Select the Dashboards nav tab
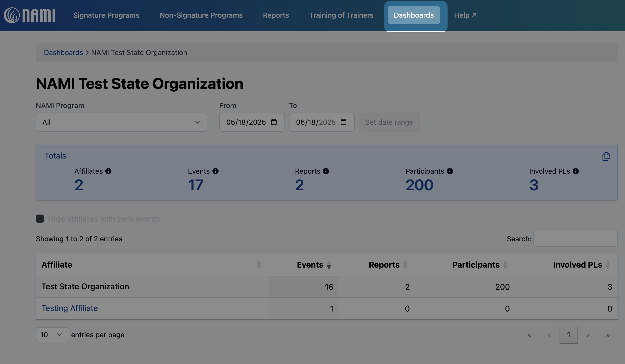The height and width of the screenshot is (364, 625). click(414, 15)
